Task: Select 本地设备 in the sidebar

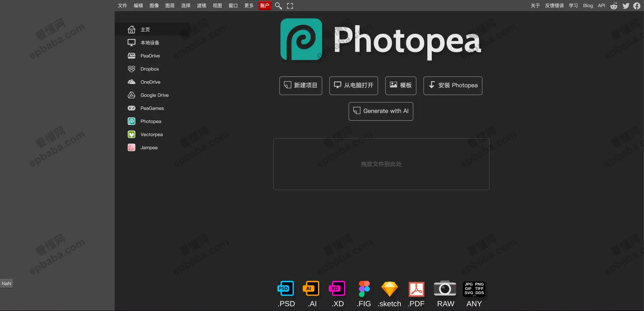Action: 152,43
